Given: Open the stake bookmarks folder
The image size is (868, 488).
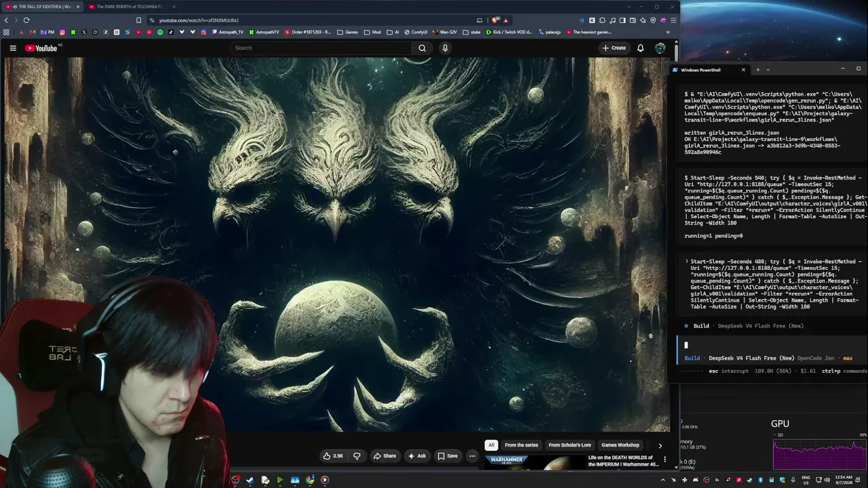Looking at the screenshot, I should coord(471,32).
